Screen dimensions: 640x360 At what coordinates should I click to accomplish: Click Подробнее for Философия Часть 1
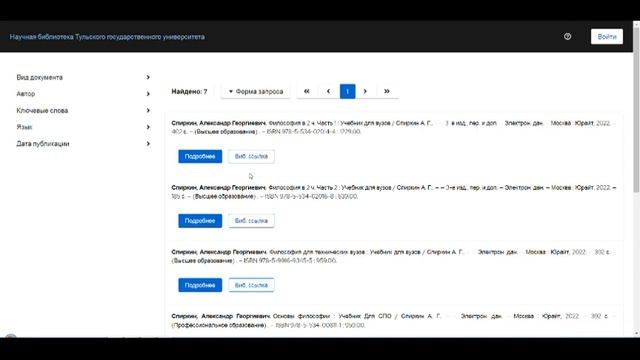coord(200,156)
